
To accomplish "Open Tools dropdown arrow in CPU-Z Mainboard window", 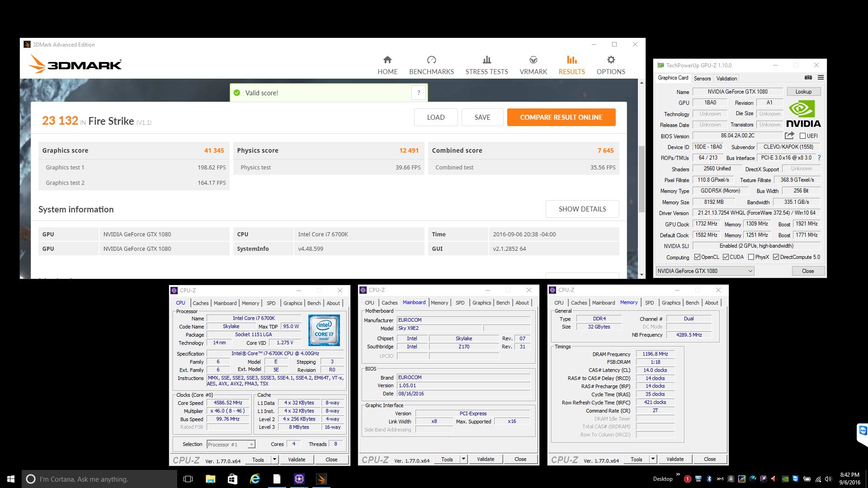I will [463, 459].
